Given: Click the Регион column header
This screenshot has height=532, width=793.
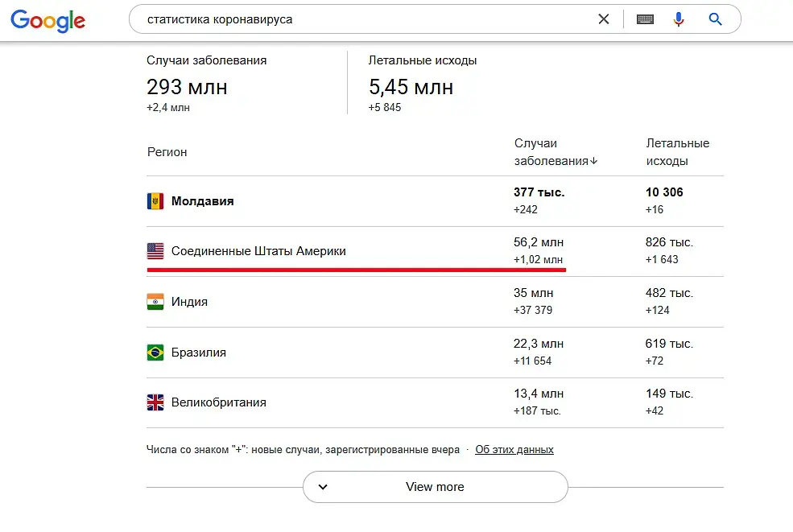Looking at the screenshot, I should click(x=167, y=152).
